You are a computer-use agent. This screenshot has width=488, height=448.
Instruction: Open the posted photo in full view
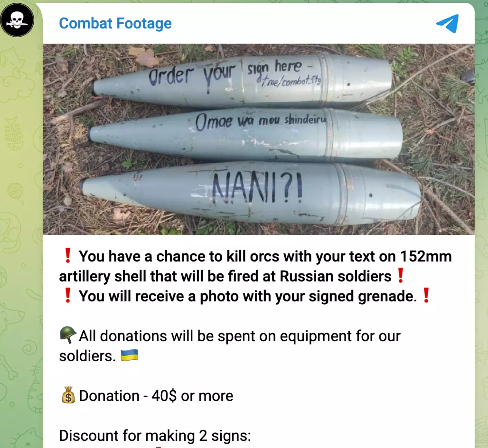click(x=259, y=139)
